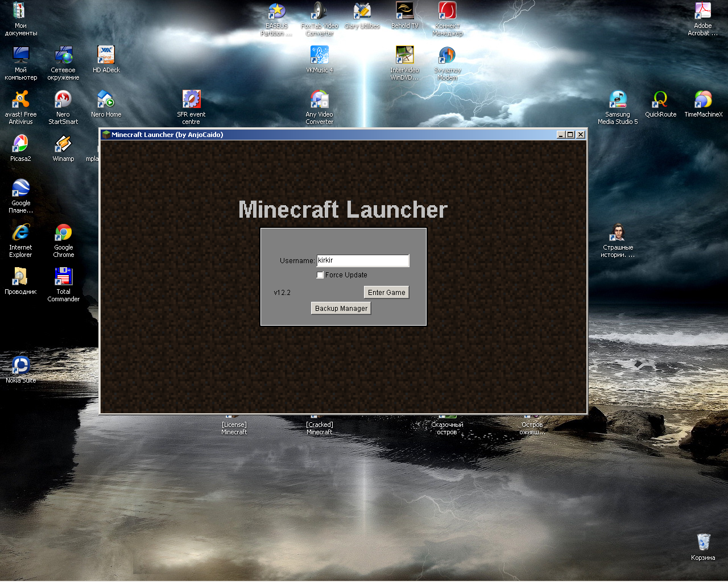Image resolution: width=728 pixels, height=582 pixels.
Task: Open Страшные истории desktop icon
Action: (618, 240)
